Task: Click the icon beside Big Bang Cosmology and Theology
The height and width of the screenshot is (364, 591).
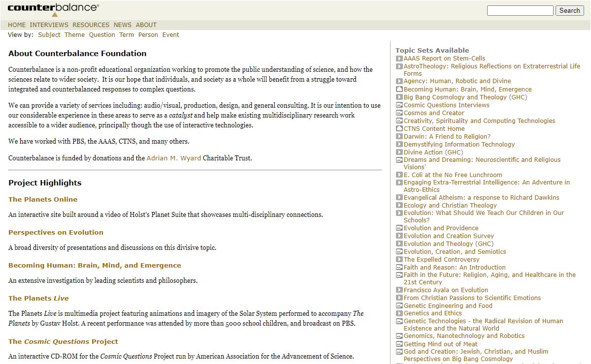Action: pos(399,97)
